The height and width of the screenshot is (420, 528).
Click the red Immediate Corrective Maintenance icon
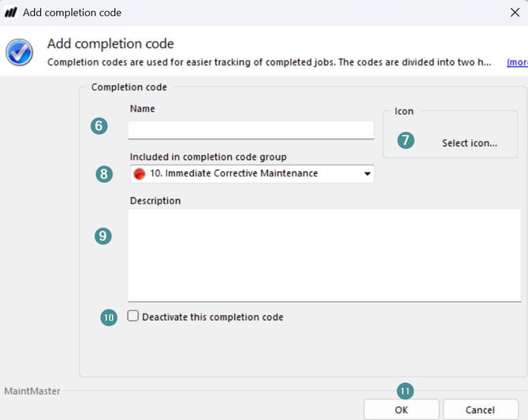139,174
